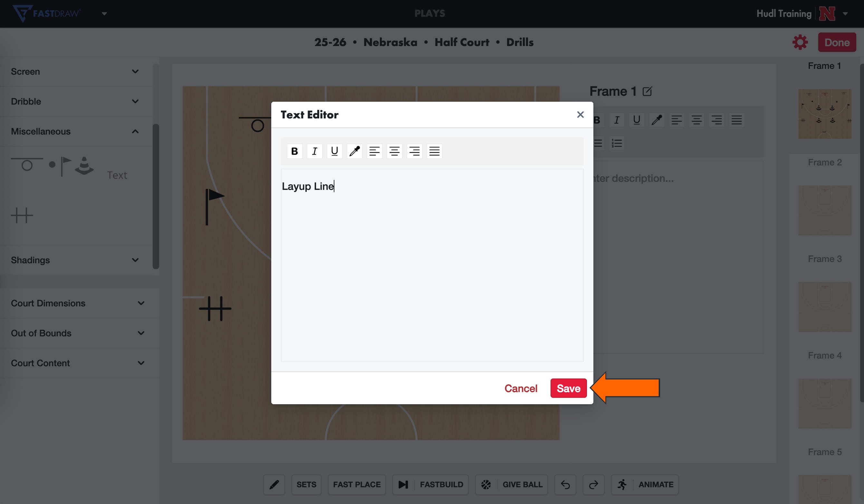Image resolution: width=864 pixels, height=504 pixels.
Task: Click the Done button
Action: (x=837, y=42)
